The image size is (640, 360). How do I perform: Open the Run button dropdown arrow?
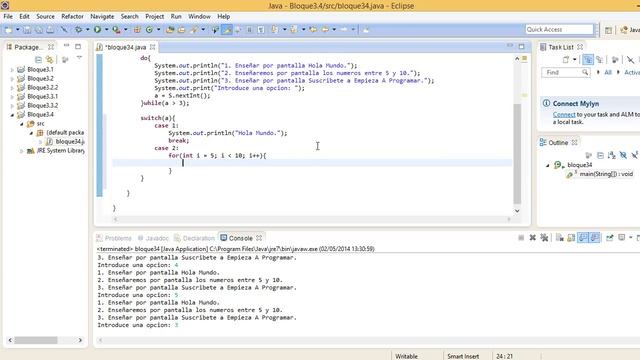107,29
